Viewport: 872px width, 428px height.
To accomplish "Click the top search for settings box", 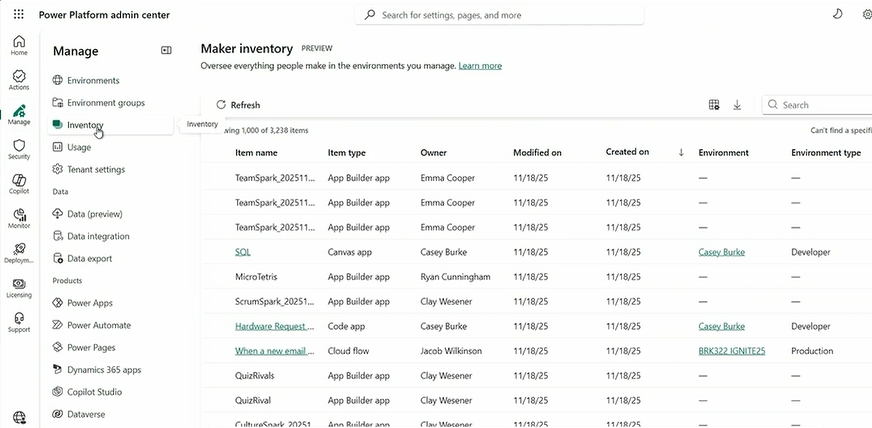I will tap(499, 15).
